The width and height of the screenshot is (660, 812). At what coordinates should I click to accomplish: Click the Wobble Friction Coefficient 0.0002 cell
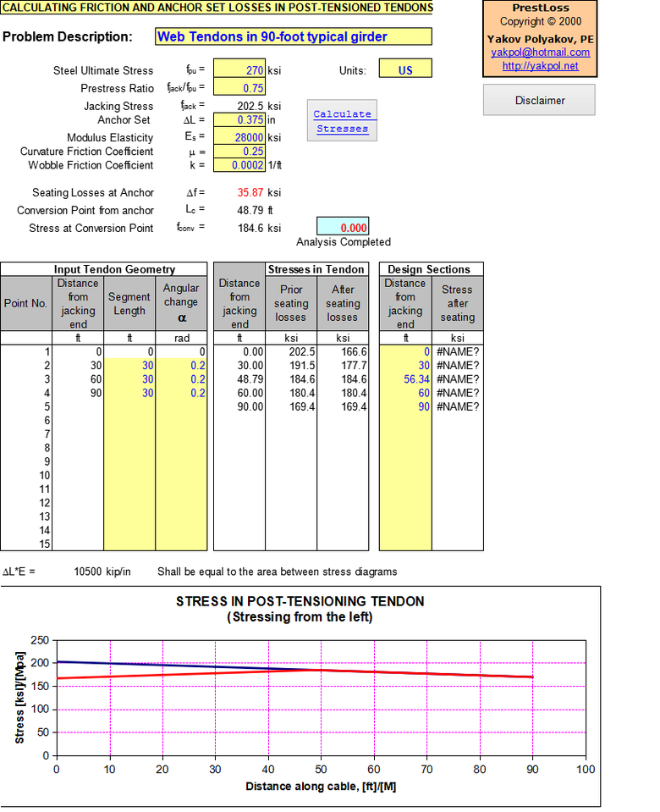(x=240, y=165)
